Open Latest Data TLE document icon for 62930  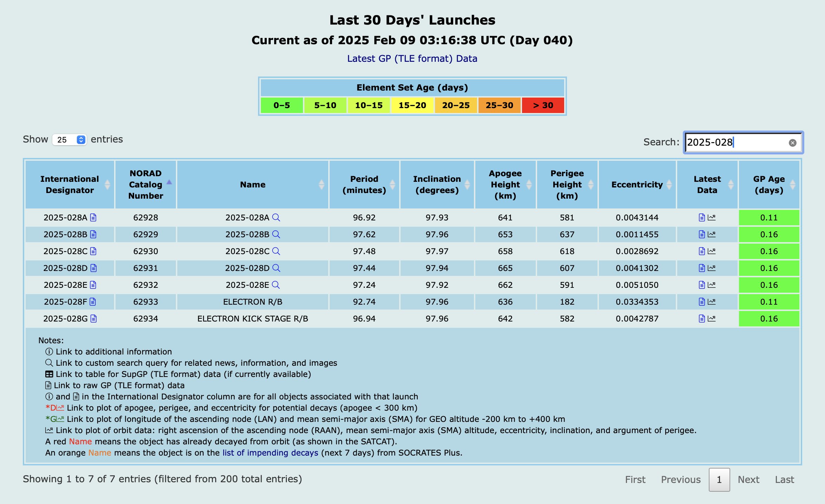(x=702, y=251)
